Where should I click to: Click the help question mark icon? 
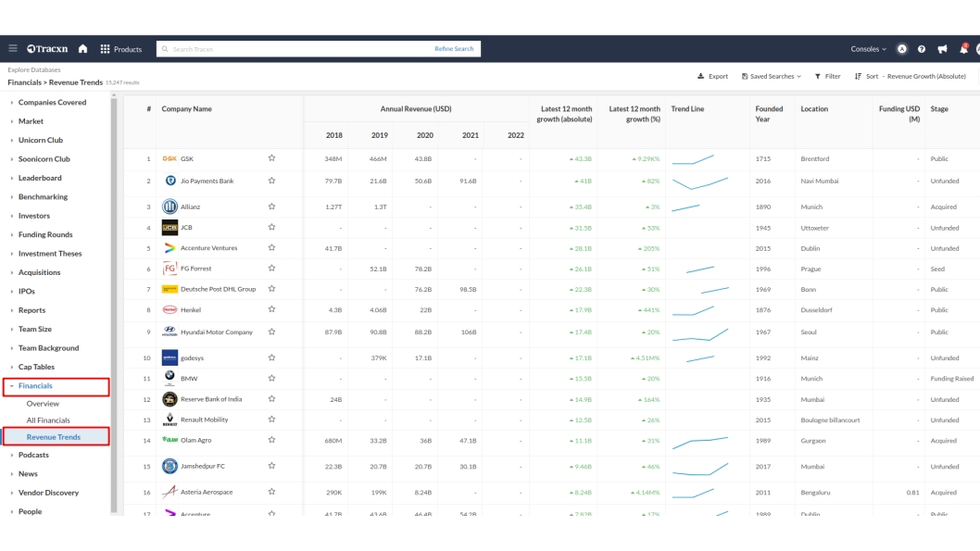click(922, 49)
